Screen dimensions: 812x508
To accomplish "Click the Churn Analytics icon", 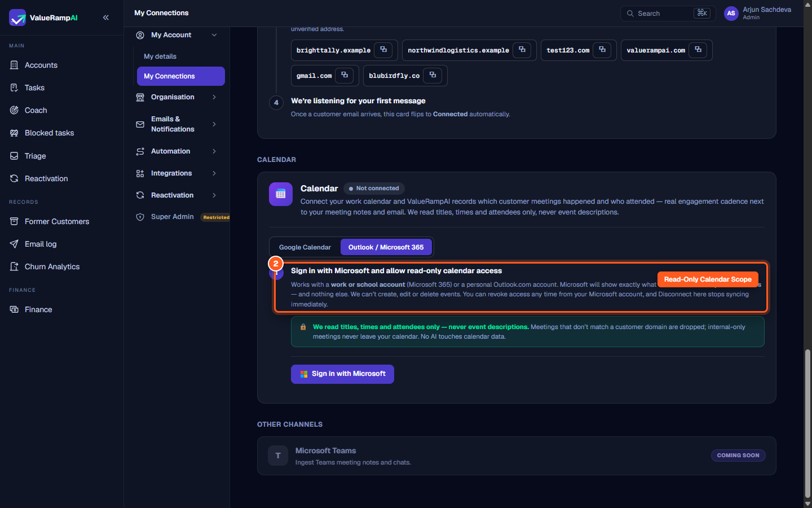I will tap(14, 266).
